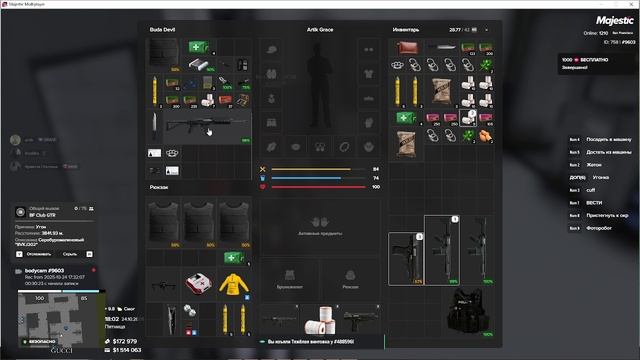Choose the Фоторобот action
Screen dimensions: 640x360
pos(599,228)
